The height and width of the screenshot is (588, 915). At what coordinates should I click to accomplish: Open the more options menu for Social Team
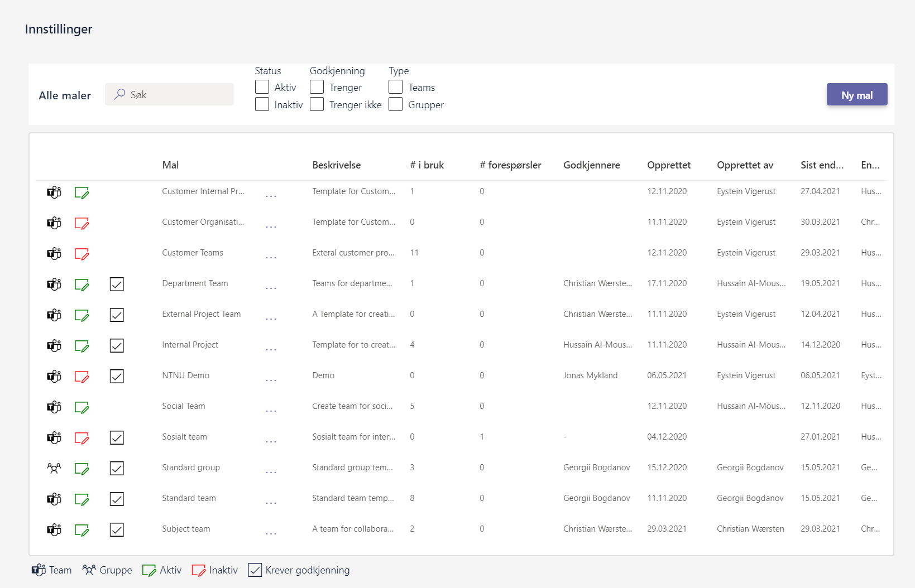coord(271,411)
